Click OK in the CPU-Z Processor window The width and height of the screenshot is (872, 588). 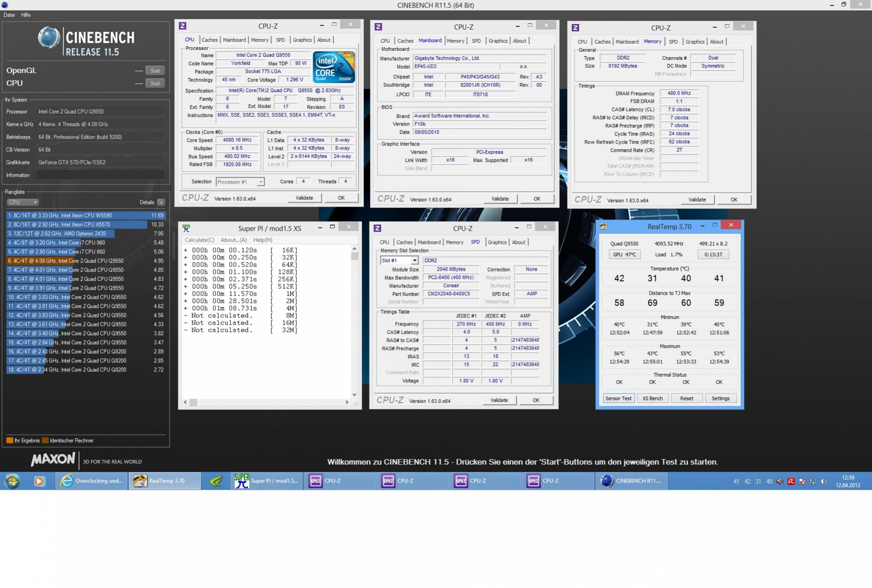341,198
